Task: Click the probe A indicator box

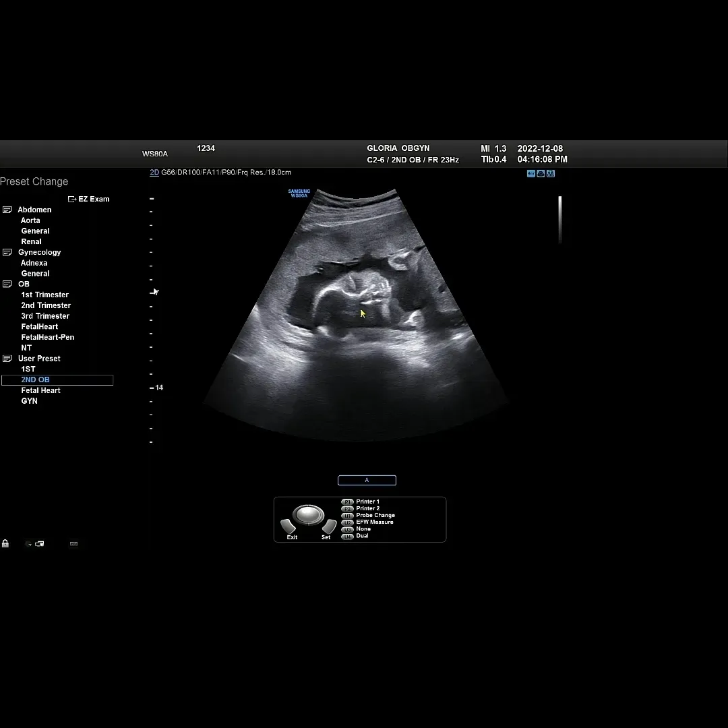Action: point(367,480)
